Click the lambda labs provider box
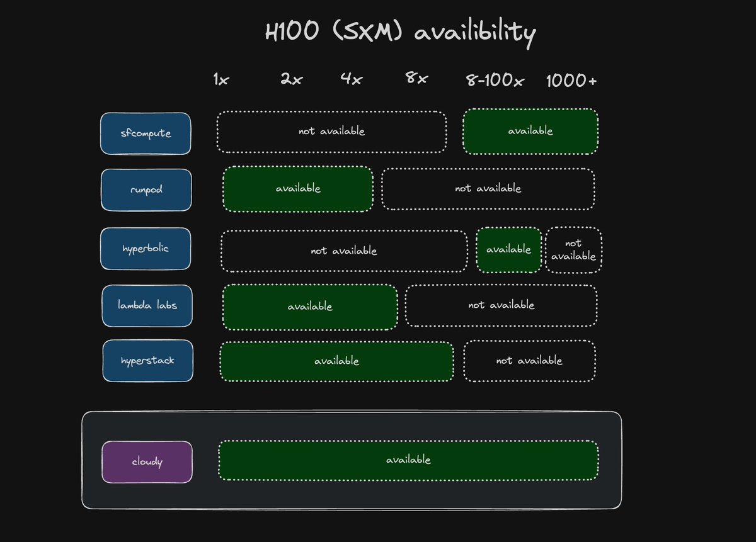The width and height of the screenshot is (756, 542). pos(147,306)
